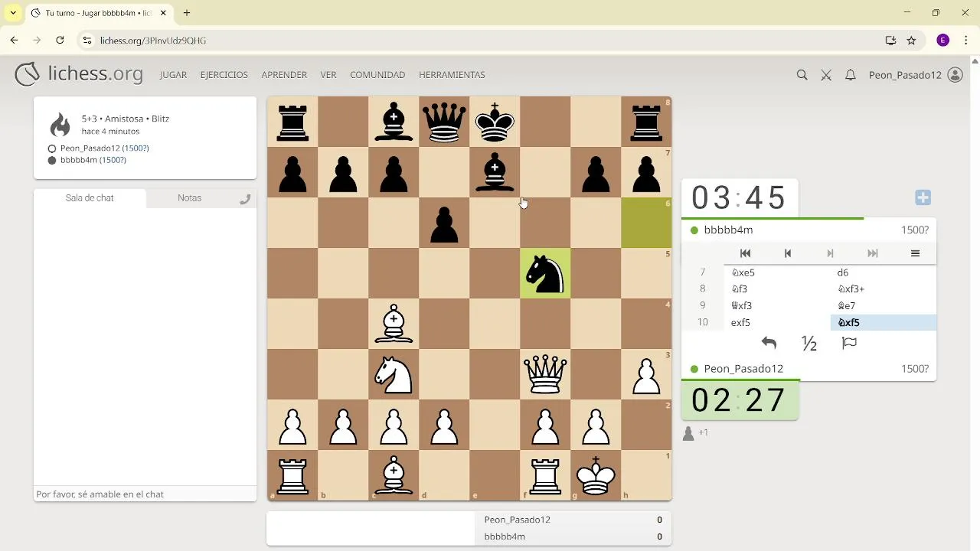Open the search magnifier icon
Screen dimensions: 980x551
point(802,75)
